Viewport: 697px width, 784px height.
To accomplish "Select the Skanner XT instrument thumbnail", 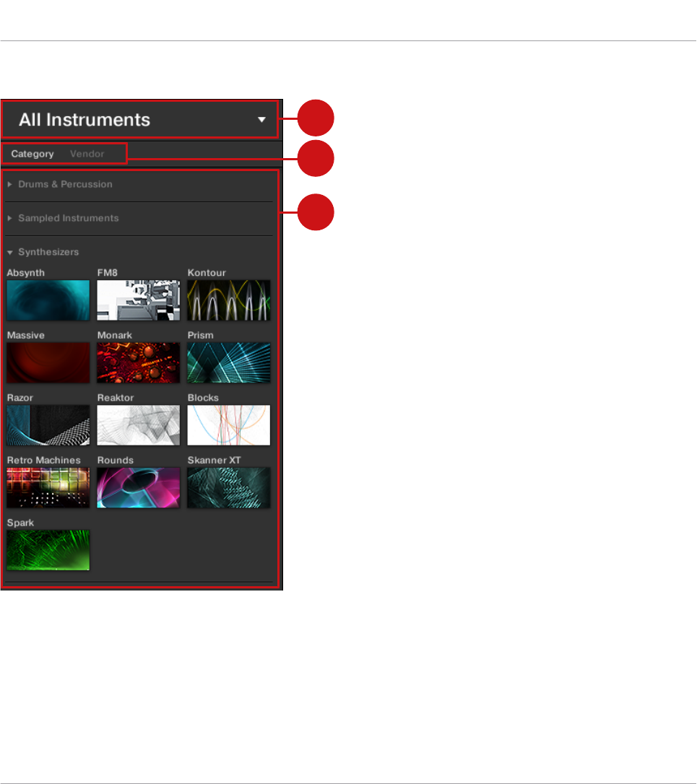I will point(229,487).
